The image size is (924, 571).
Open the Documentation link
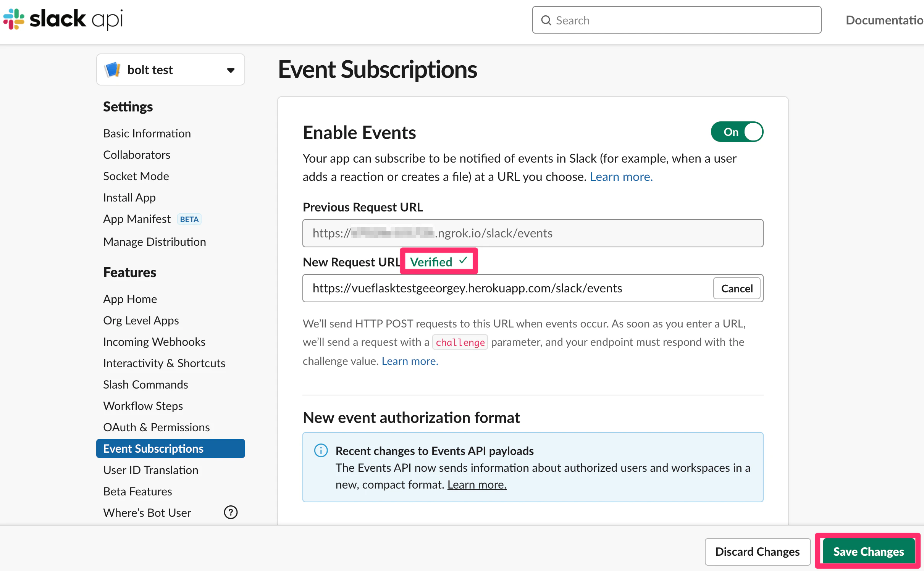click(885, 20)
